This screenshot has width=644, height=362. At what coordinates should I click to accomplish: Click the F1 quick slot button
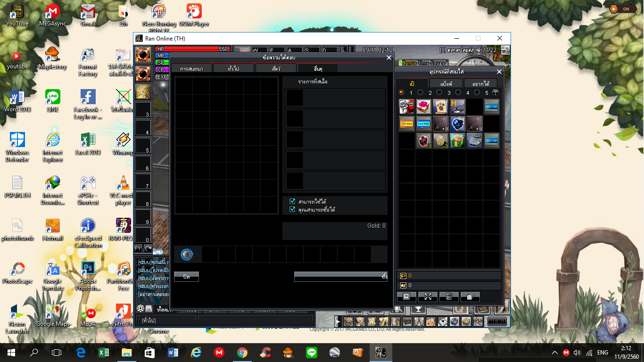tap(139, 248)
